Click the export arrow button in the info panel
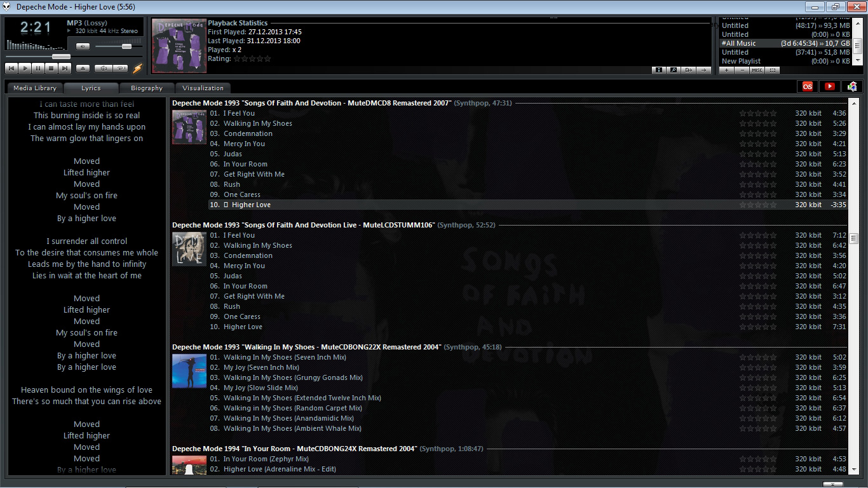Screen dimensions: 868x488 coord(688,70)
